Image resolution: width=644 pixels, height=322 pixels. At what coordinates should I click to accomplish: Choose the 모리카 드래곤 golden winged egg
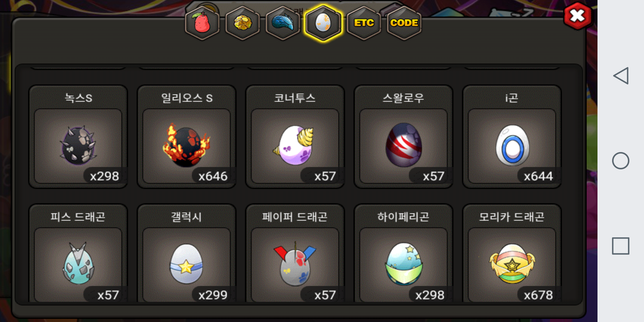click(x=512, y=253)
